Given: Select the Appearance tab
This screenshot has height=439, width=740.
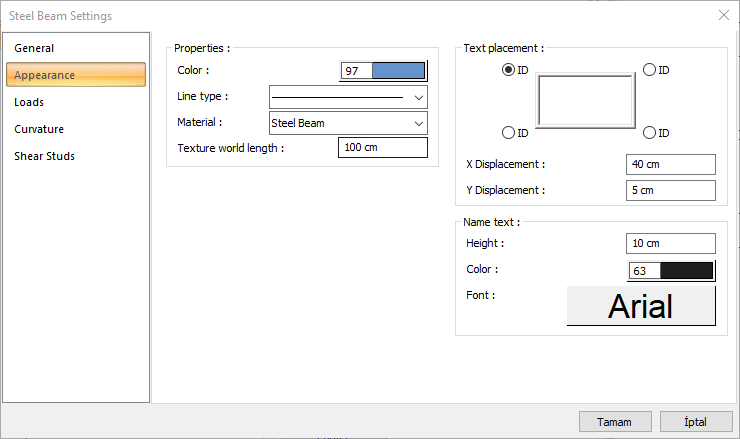Looking at the screenshot, I should click(76, 75).
